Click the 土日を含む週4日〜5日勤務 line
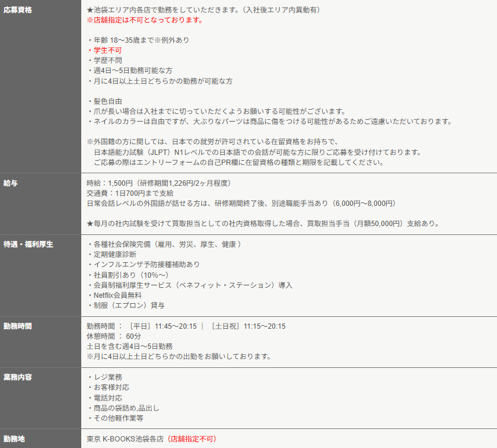 pyautogui.click(x=130, y=347)
